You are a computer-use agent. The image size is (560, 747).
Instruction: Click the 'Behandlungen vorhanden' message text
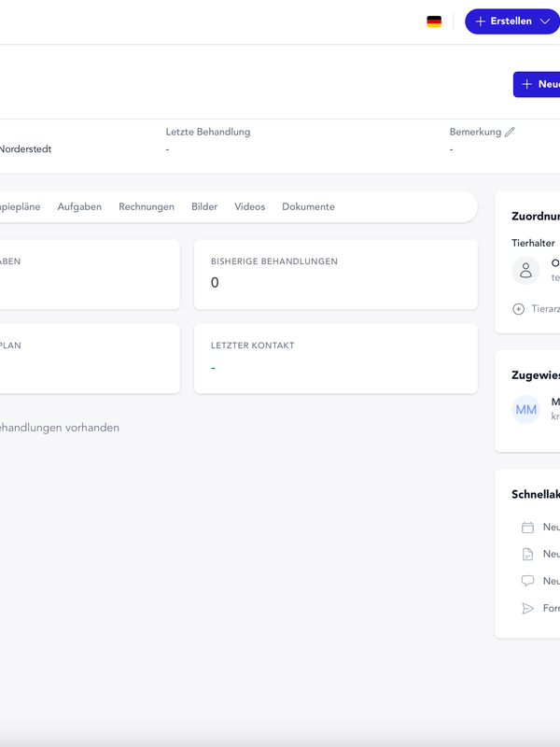(60, 428)
